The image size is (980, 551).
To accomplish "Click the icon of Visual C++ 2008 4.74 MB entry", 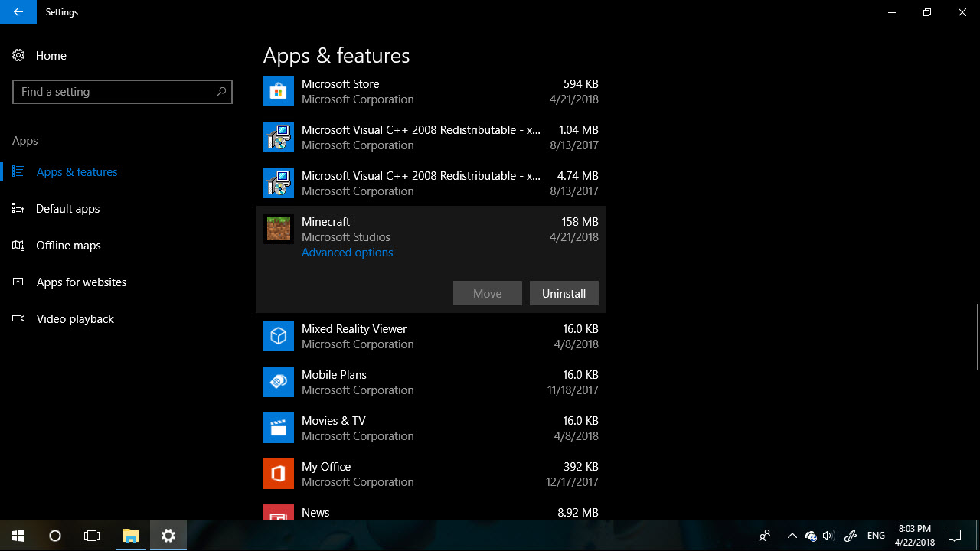I will (x=279, y=183).
